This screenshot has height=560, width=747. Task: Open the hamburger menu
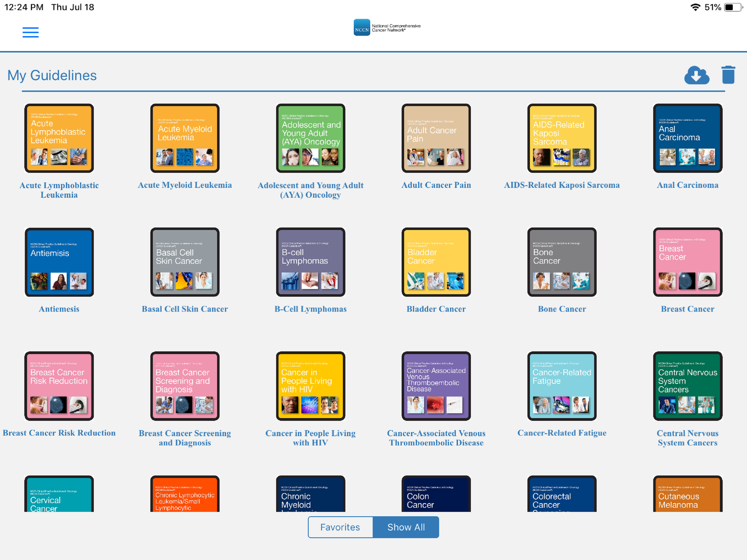click(30, 32)
